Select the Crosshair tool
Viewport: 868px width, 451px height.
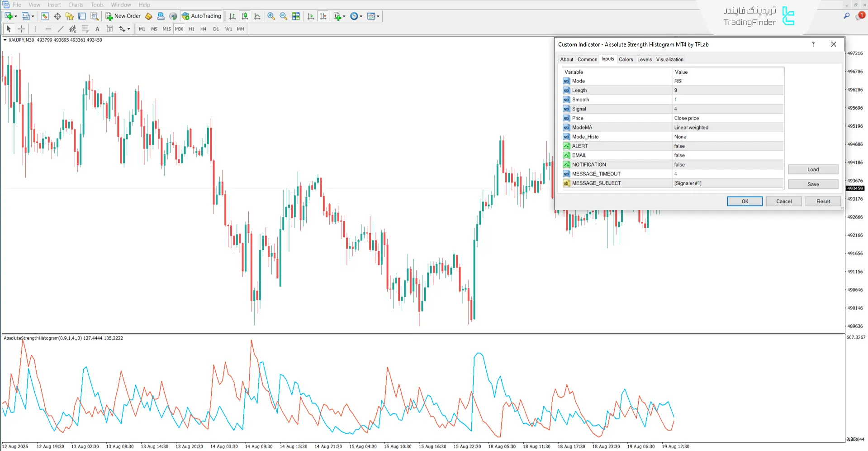pos(21,29)
